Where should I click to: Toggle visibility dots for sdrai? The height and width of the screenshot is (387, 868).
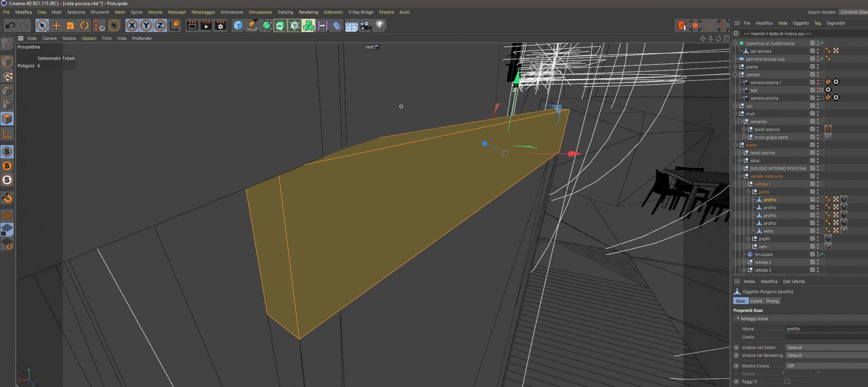coord(818,160)
